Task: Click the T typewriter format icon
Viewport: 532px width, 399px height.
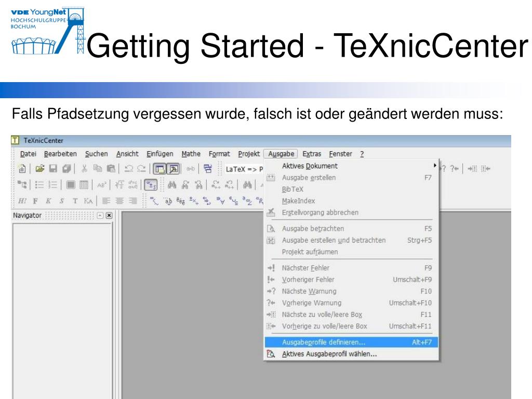Action: tap(75, 201)
